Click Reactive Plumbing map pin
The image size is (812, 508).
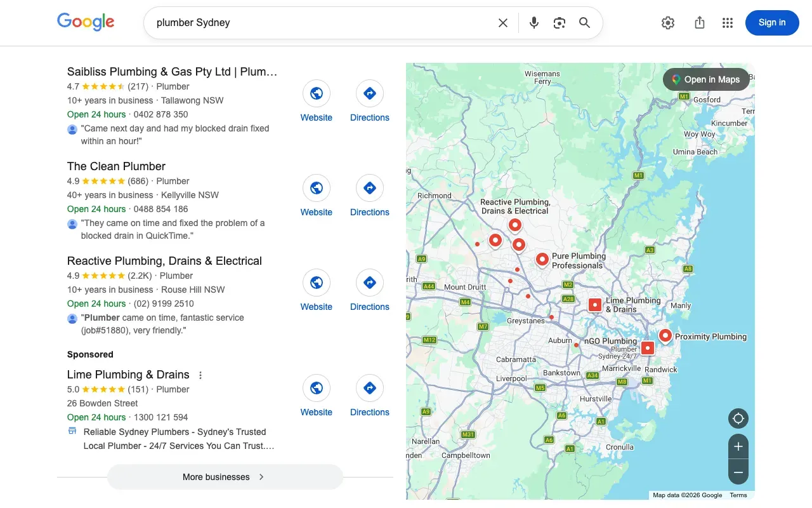515,225
